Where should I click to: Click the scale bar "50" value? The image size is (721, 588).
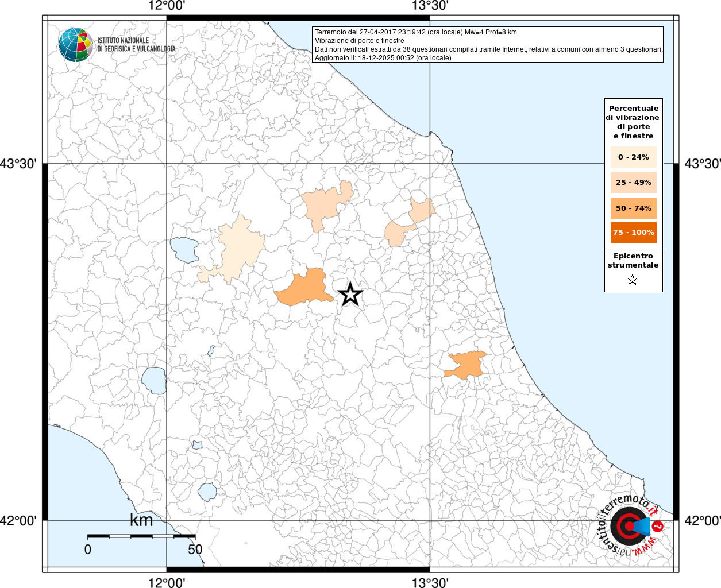point(195,549)
